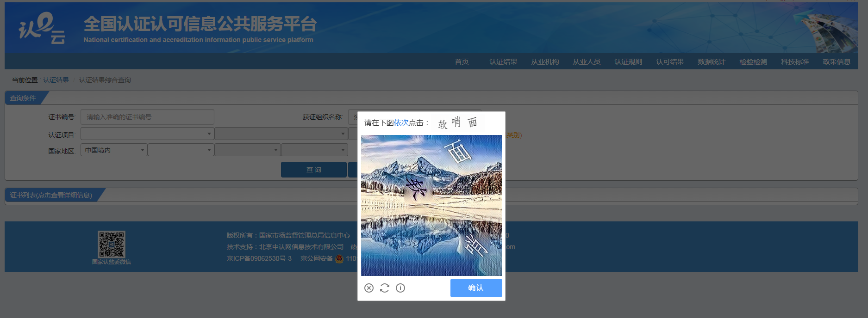Click the 认云 platform logo
This screenshot has height=318, width=868.
[42, 28]
